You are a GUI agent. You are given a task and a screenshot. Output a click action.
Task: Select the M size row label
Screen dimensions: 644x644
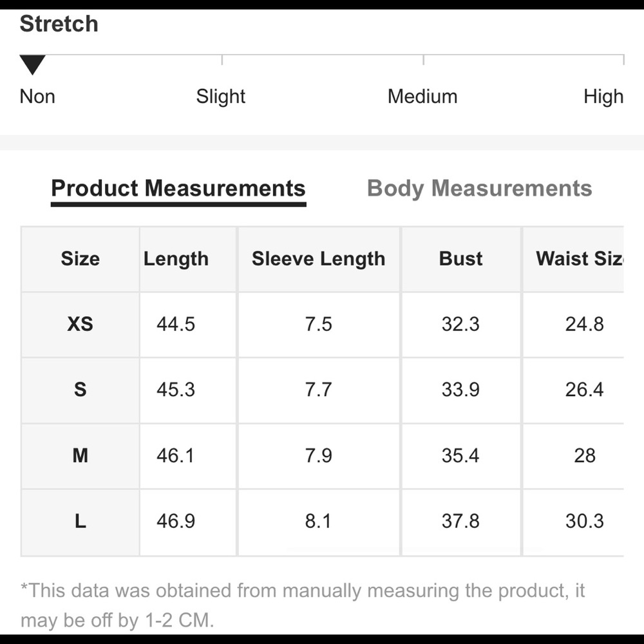coord(80,455)
